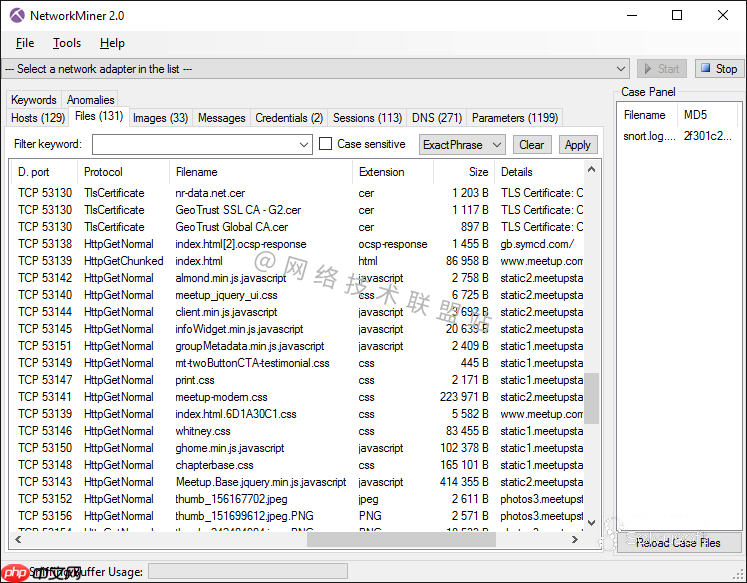Open the DNS (271) tab

point(436,118)
